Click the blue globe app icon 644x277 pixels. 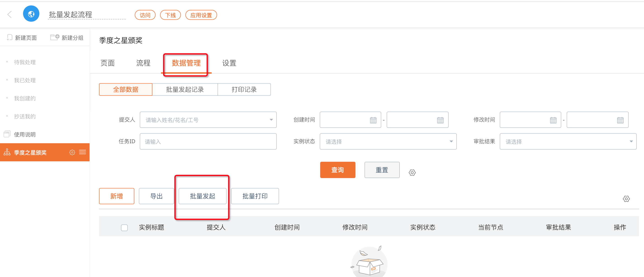coord(31,14)
